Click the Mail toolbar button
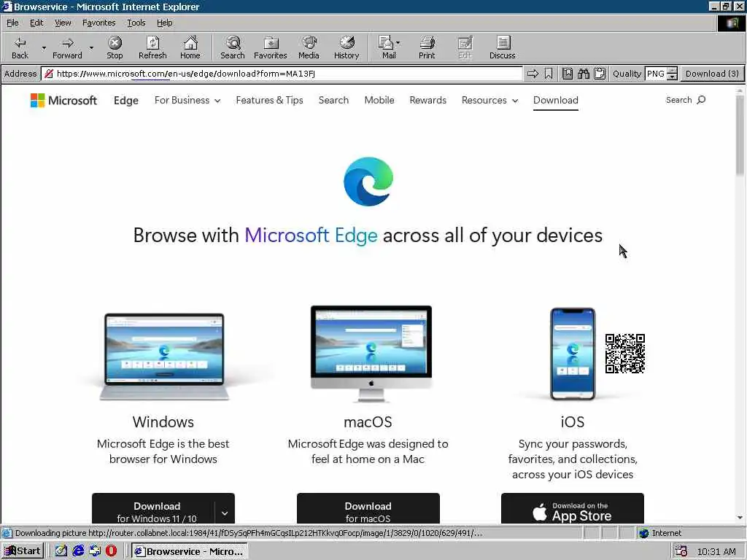This screenshot has height=560, width=747. (x=388, y=47)
